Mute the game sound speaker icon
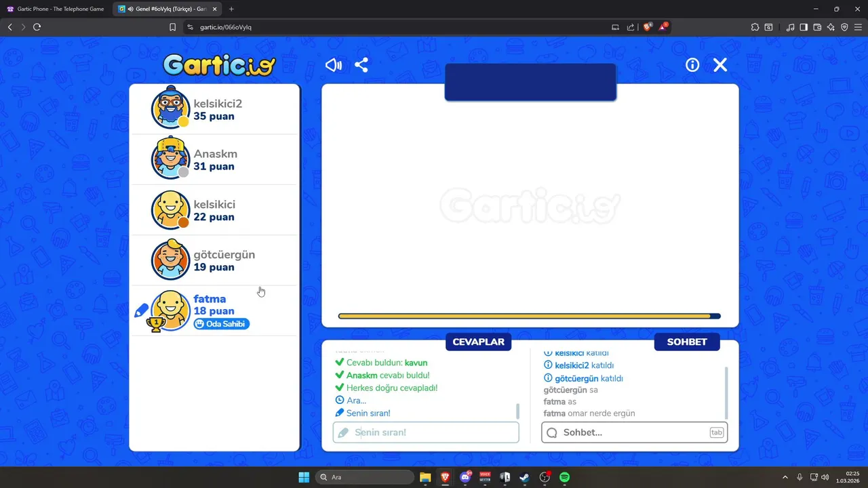The image size is (868, 488). 334,65
